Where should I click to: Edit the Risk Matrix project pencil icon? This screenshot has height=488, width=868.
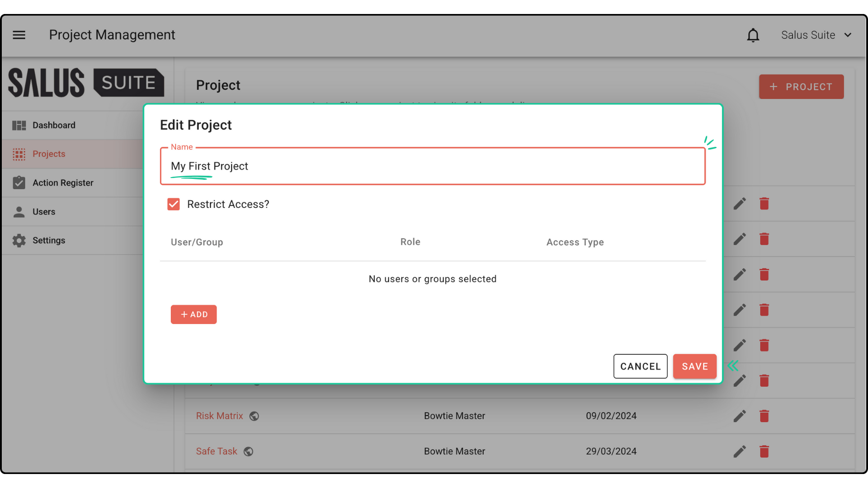(740, 416)
